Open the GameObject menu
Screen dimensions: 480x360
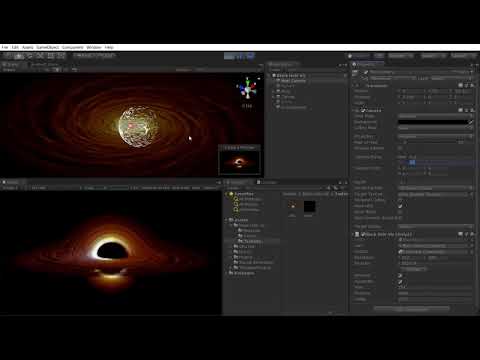(x=48, y=47)
